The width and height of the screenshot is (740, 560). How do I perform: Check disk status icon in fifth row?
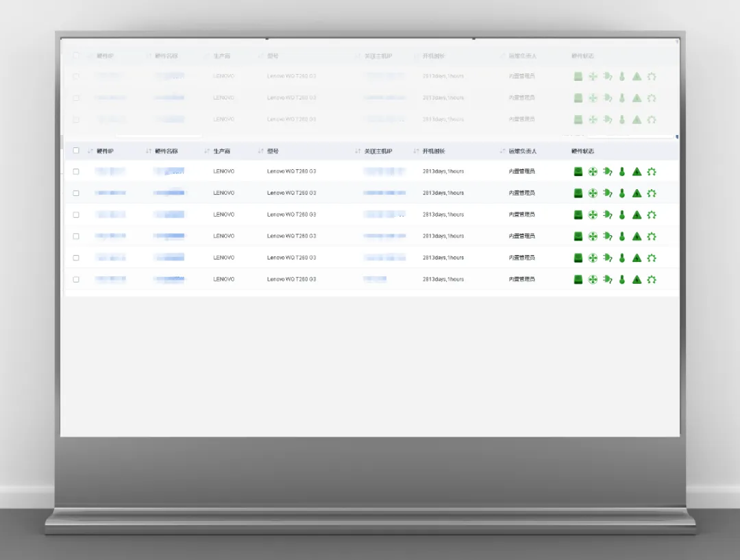point(578,258)
